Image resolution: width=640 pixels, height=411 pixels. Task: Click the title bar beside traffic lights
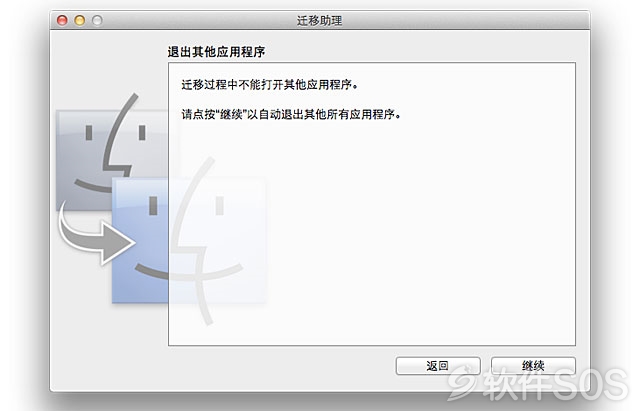click(196, 20)
